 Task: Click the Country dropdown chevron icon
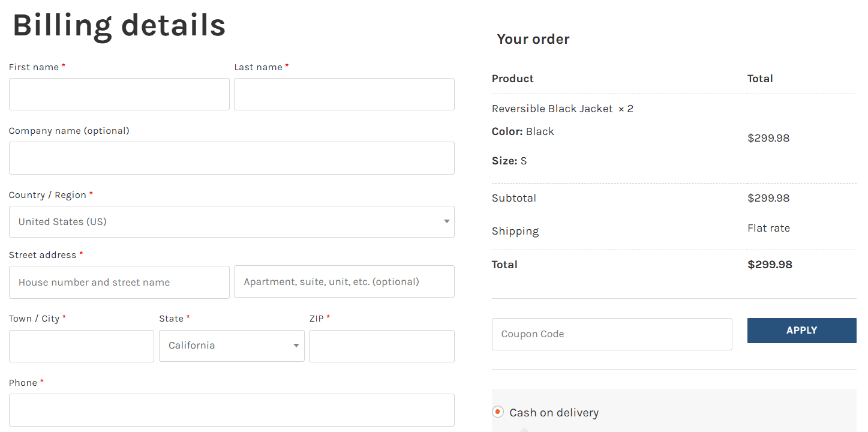(x=446, y=221)
